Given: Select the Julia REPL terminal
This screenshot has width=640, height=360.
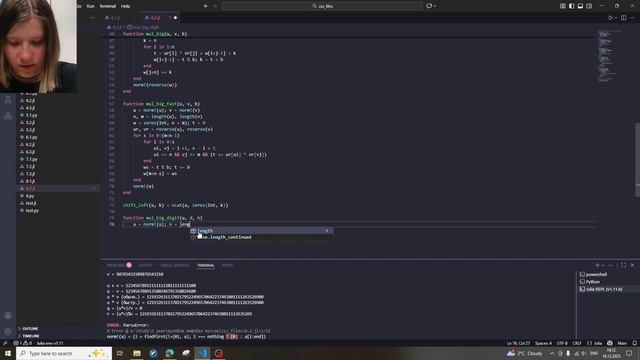Looking at the screenshot, I should (608, 289).
